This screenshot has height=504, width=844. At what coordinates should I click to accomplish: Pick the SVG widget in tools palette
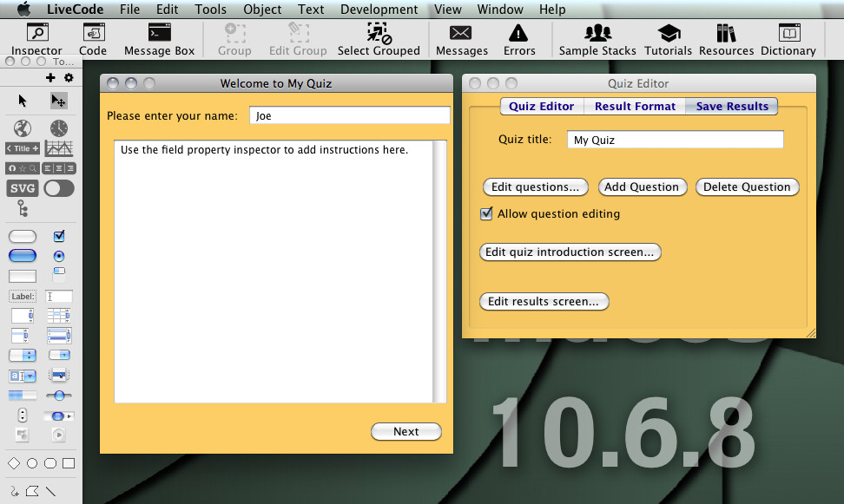23,188
